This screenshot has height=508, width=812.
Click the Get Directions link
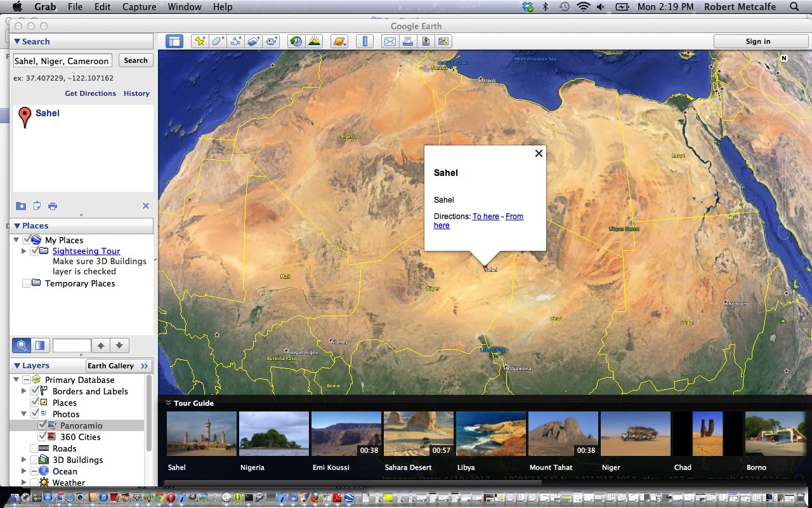click(90, 93)
